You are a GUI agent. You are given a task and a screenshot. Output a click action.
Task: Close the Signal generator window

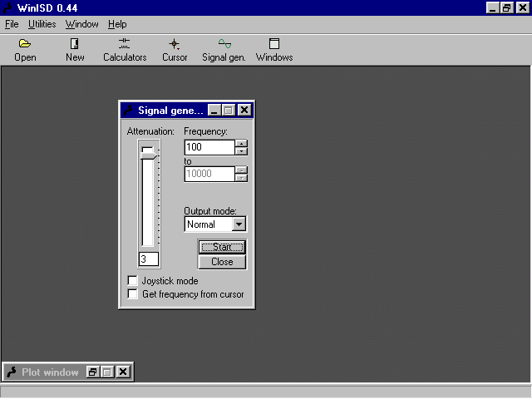point(244,110)
